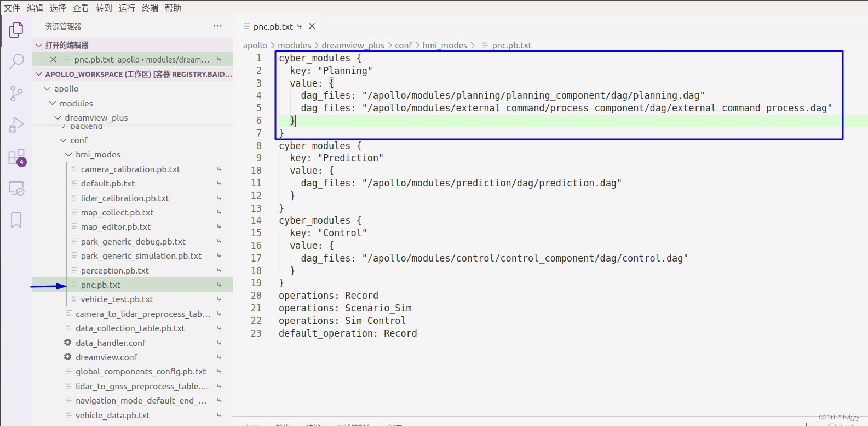Open the camera_to_lidar_preprocess_tab... file
Viewport: 868px width, 426px height.
[x=143, y=314]
